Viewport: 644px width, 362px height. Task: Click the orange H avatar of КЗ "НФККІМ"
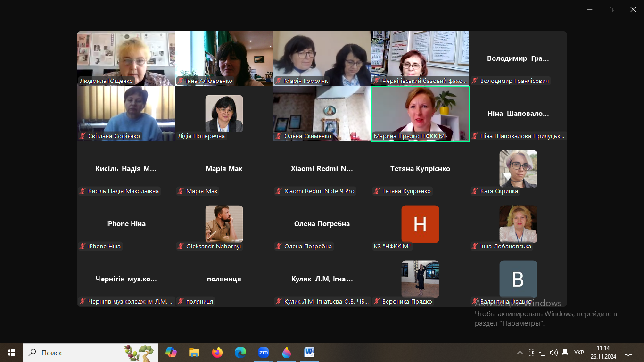420,224
